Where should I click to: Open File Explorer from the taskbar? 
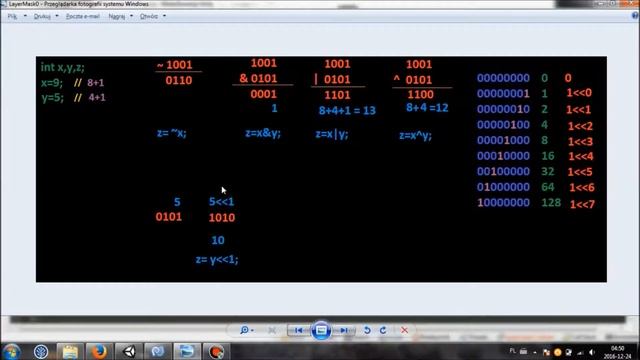[x=70, y=351]
